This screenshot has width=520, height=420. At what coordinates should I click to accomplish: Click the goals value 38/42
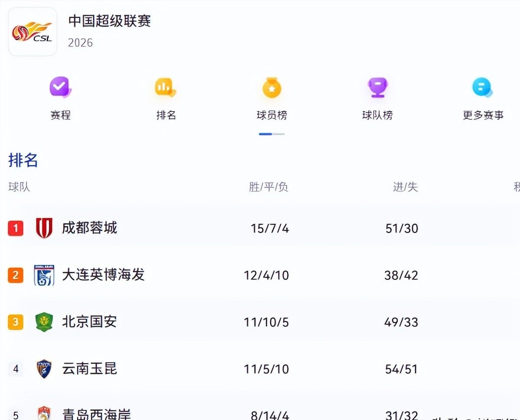point(401,275)
